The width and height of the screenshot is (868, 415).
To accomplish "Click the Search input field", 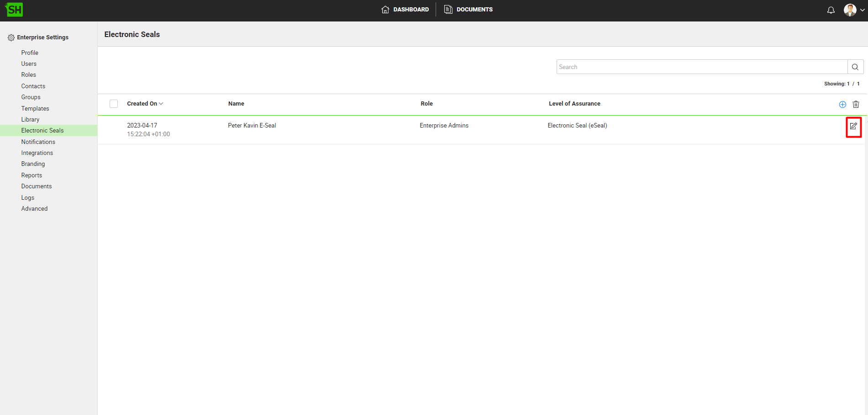I will [701, 67].
